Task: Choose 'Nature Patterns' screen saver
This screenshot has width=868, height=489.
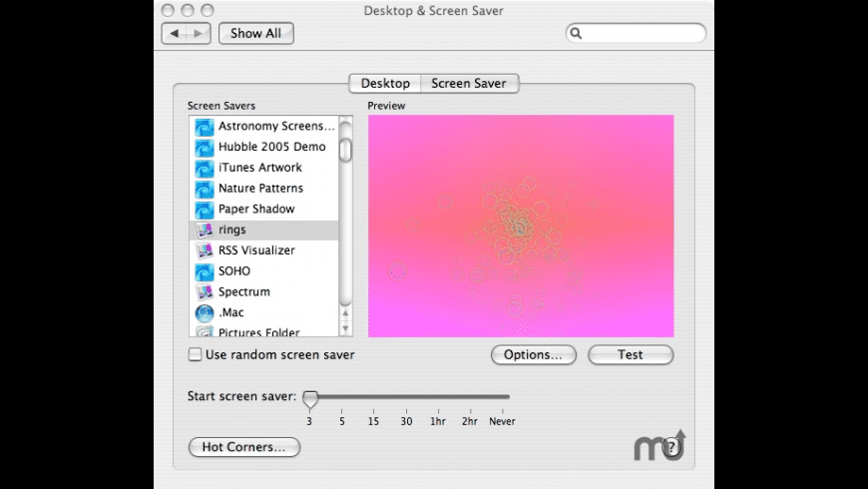Action: tap(263, 189)
